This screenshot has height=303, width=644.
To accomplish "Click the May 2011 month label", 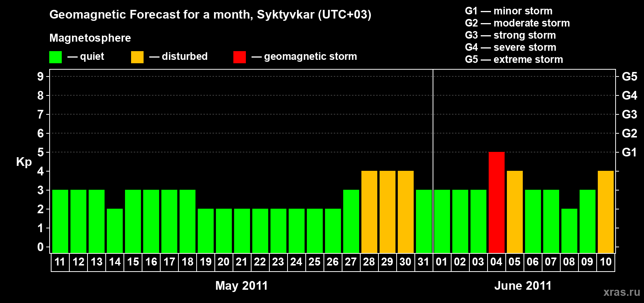I will pyautogui.click(x=242, y=286).
